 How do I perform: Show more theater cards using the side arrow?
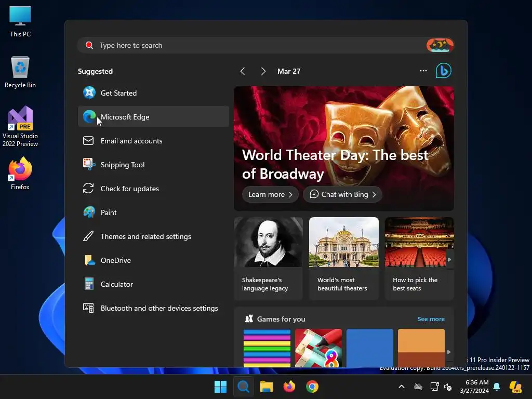click(449, 260)
